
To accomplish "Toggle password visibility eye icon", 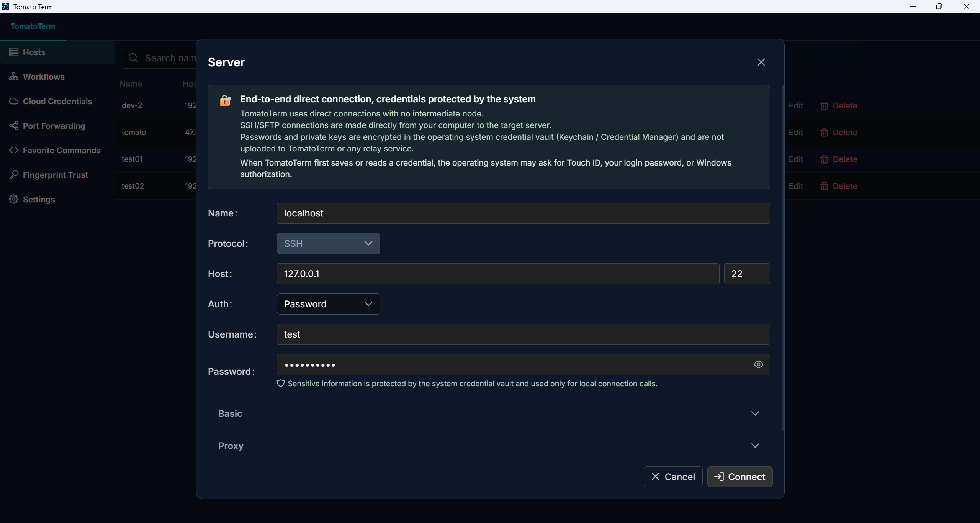I will [758, 364].
